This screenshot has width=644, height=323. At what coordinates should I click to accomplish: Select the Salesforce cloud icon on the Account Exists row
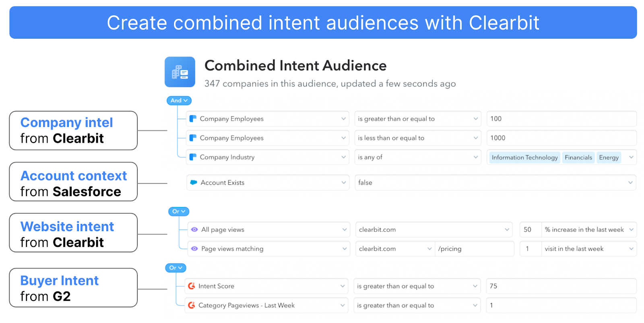(194, 182)
